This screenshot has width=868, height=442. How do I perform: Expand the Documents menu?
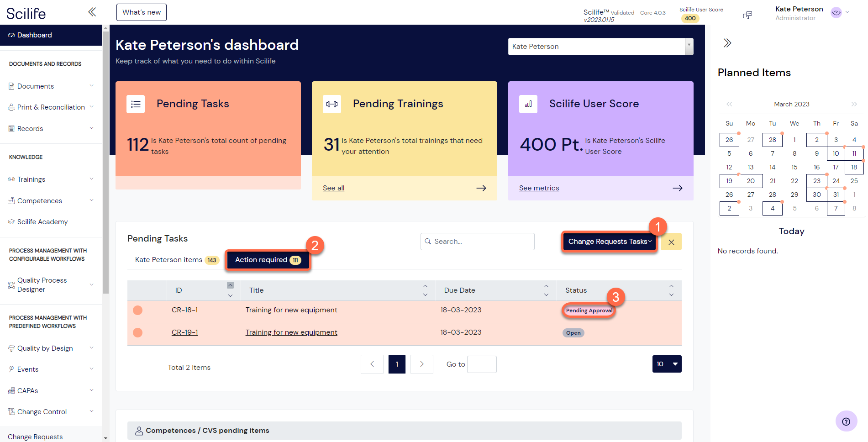click(x=91, y=86)
